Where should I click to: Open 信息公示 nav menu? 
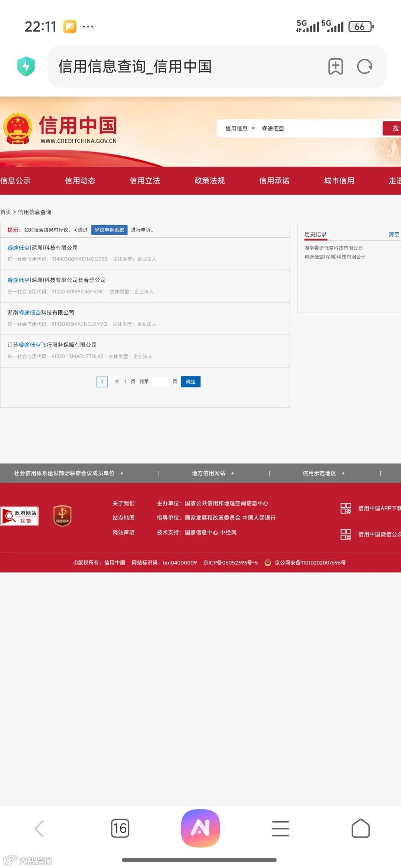coord(15,181)
